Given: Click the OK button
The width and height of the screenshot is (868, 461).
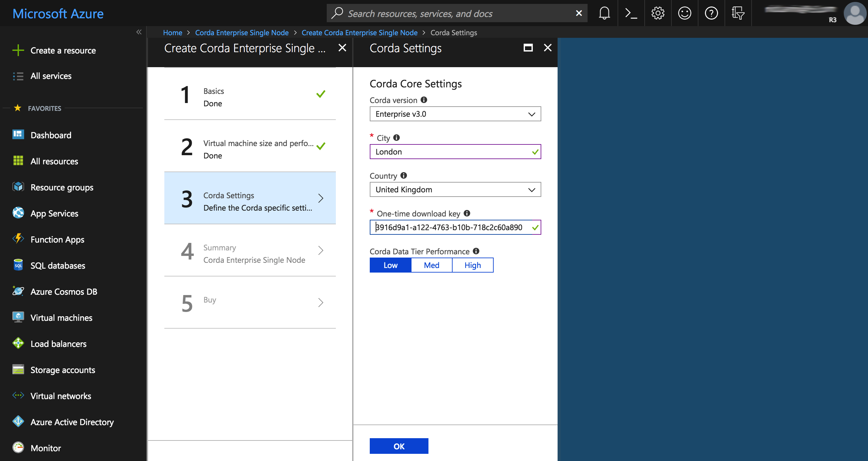Looking at the screenshot, I should [x=399, y=446].
